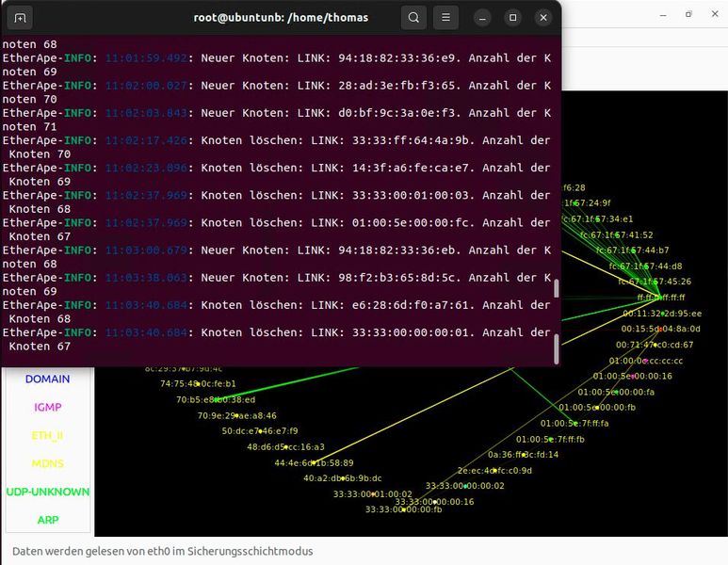Viewport: 728px width, 565px height.
Task: Open new tab in terminal window
Action: [20, 18]
